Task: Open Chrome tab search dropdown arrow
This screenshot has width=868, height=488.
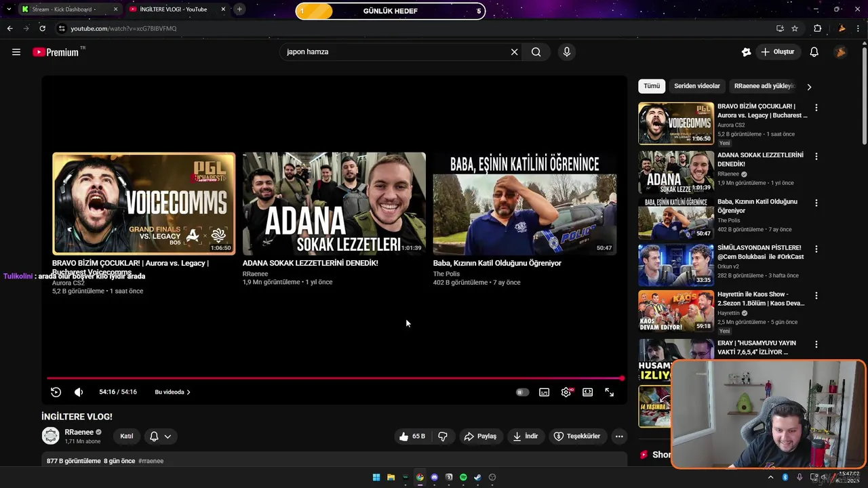Action: [x=8, y=9]
